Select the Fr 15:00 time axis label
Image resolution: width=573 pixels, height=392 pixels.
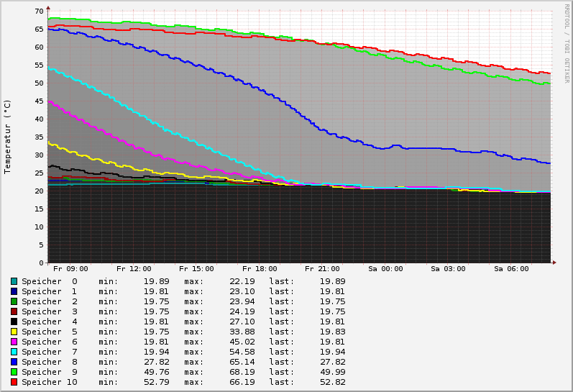[x=196, y=269]
